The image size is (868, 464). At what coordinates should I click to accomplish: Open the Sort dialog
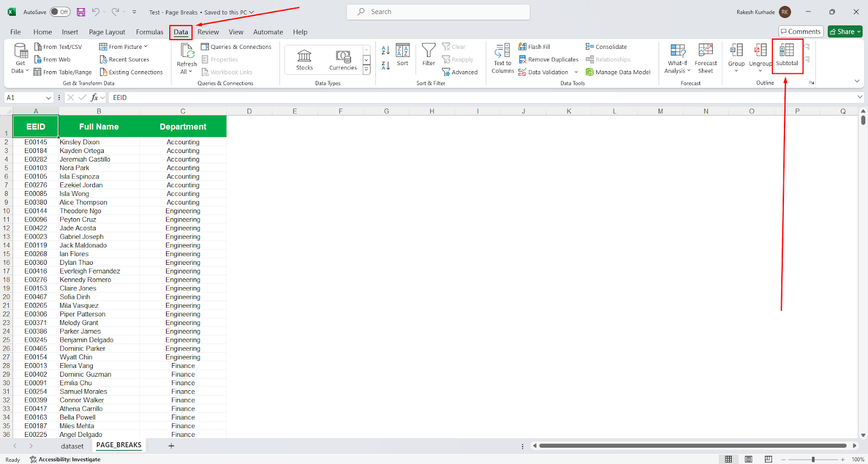click(x=403, y=55)
